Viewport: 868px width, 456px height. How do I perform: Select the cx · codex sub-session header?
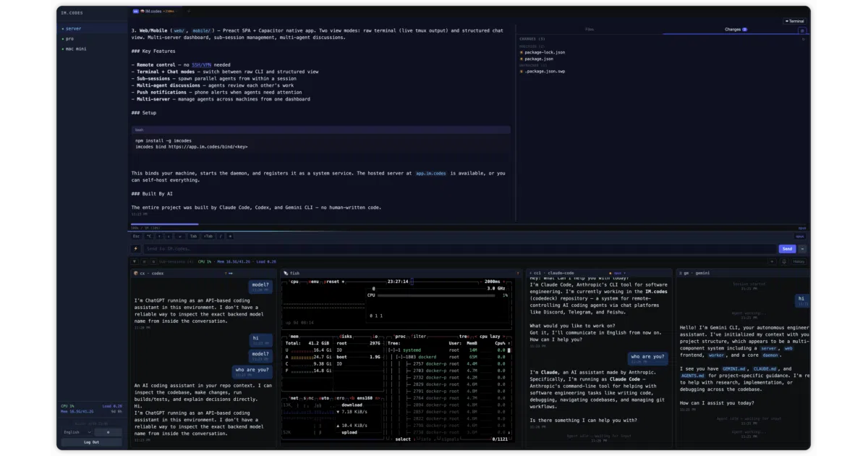(x=205, y=273)
